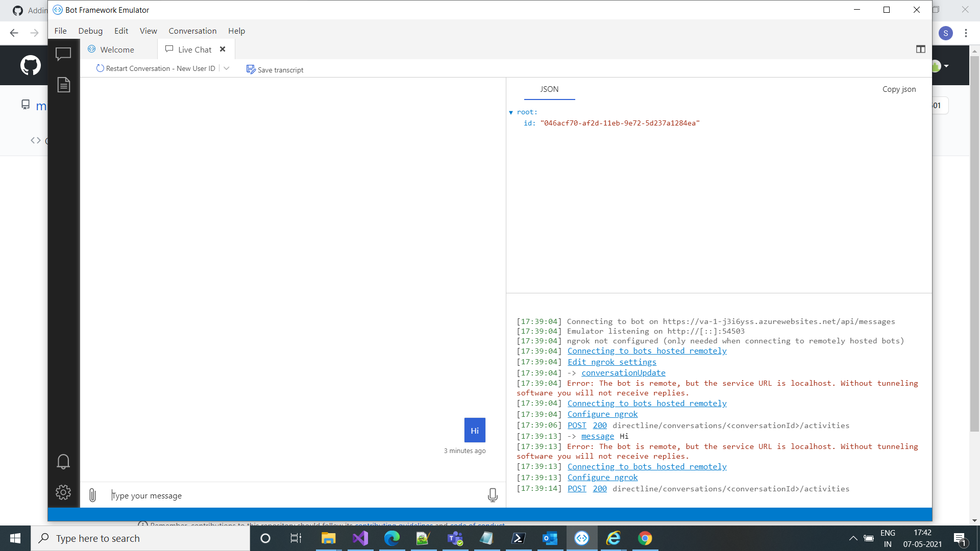Click browser back arrow in Chrome window
The height and width of the screenshot is (551, 980).
point(14,33)
